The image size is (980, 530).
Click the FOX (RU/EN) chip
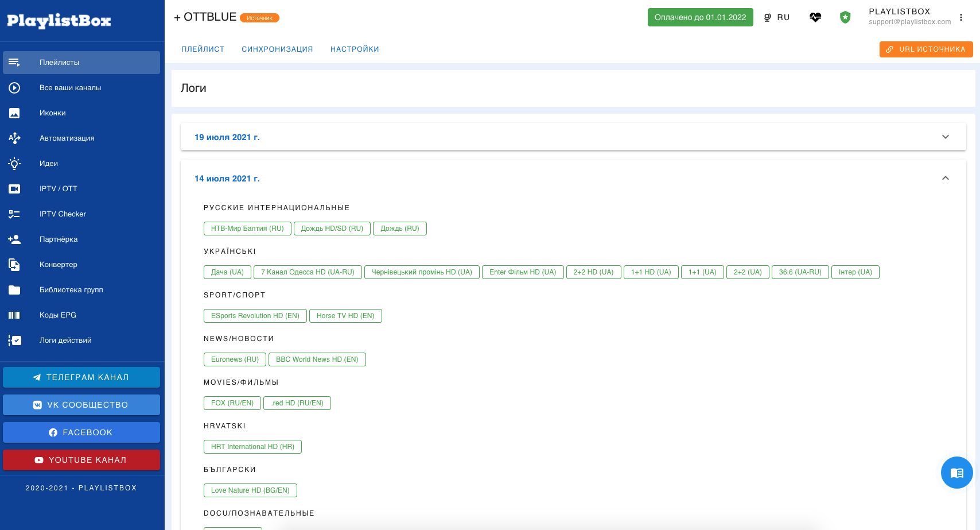232,403
